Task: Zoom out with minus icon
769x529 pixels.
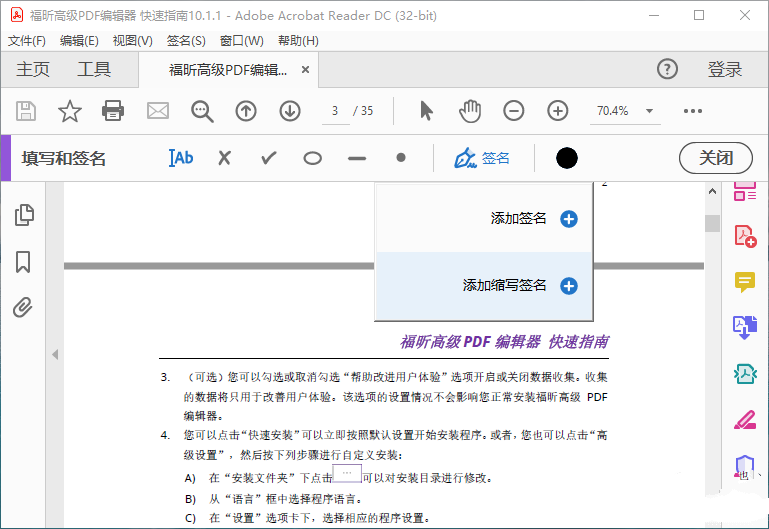Action: click(513, 111)
